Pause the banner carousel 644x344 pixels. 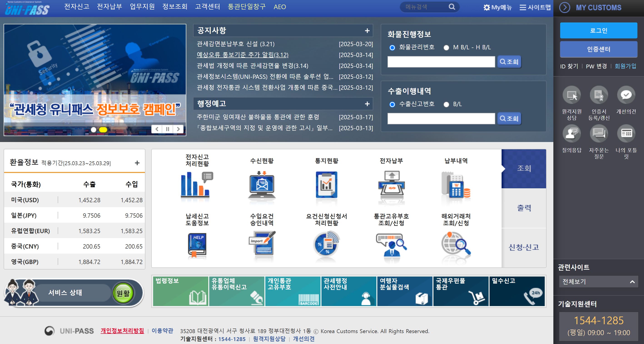168,129
